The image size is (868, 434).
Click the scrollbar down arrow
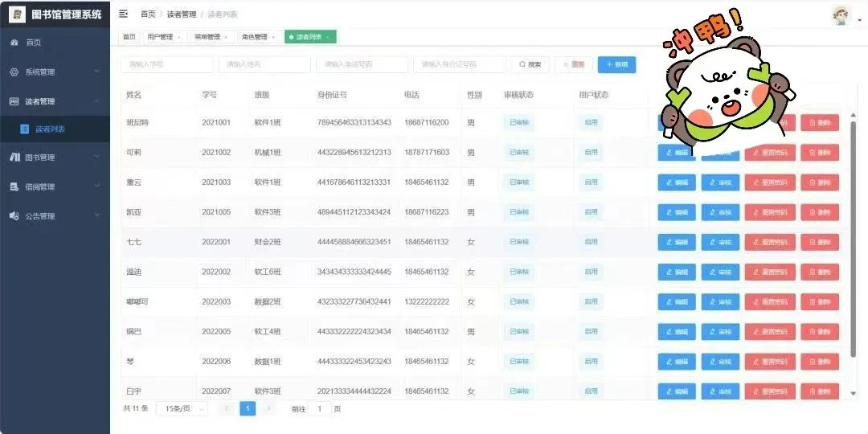(x=853, y=394)
